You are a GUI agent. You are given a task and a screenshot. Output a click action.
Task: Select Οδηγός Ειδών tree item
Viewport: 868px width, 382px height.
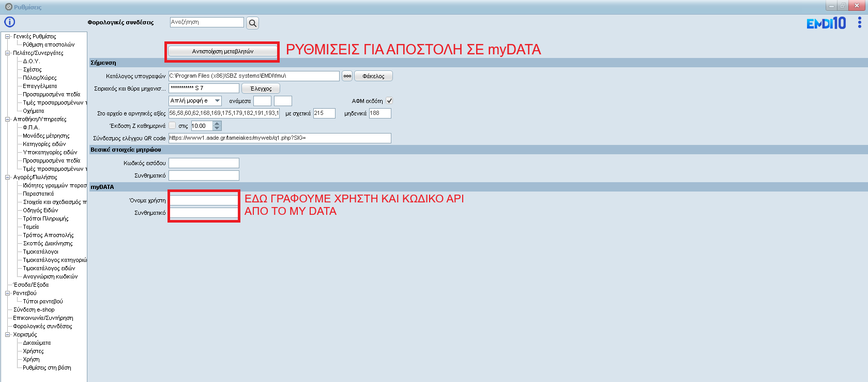pos(40,210)
